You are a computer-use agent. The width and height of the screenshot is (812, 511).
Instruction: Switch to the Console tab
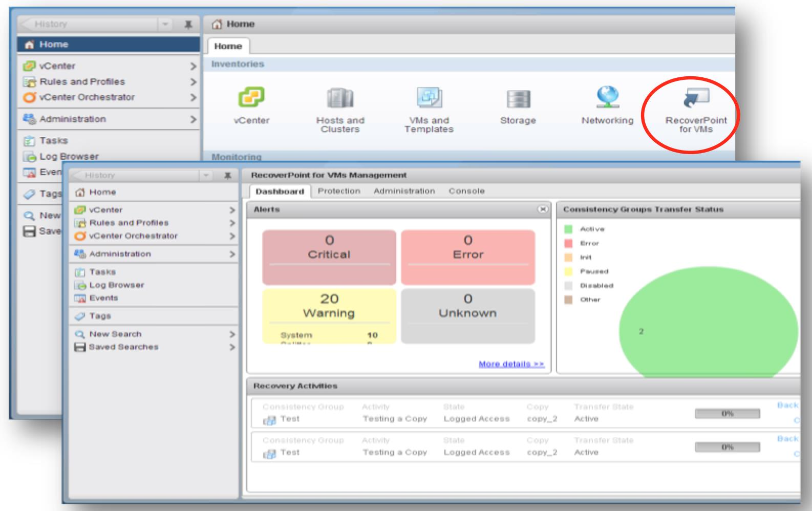click(466, 191)
